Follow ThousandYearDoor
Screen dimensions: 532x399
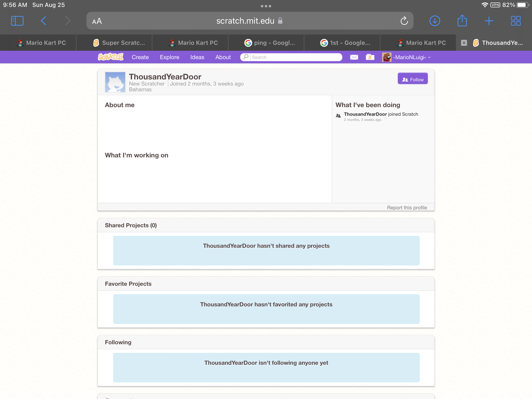pyautogui.click(x=413, y=79)
